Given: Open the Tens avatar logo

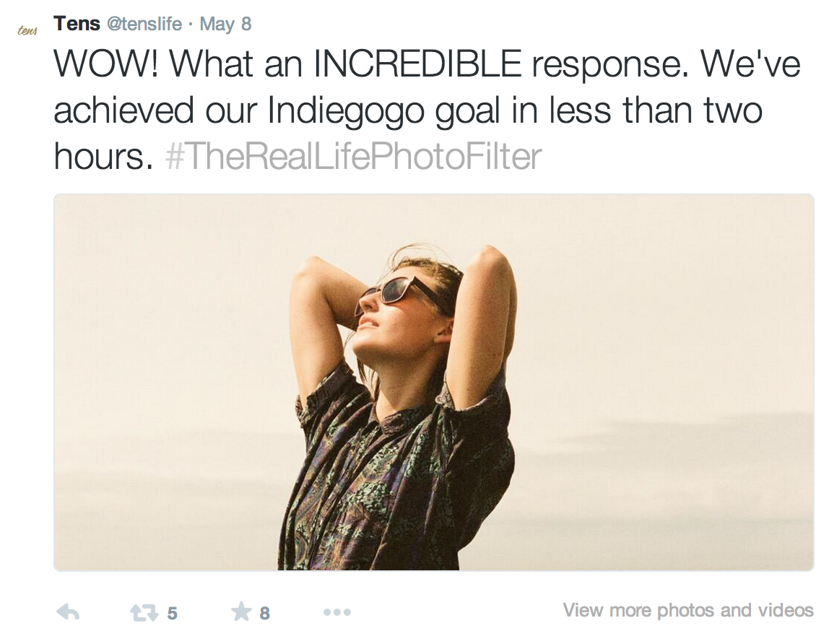Looking at the screenshot, I should (x=27, y=30).
